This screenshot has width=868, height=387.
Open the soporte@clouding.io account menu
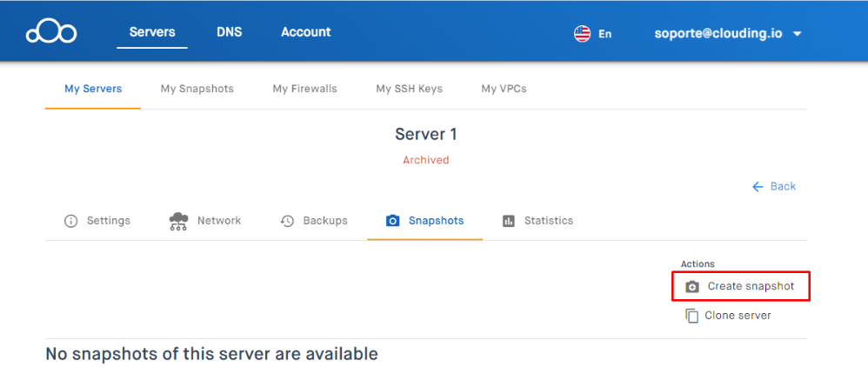pyautogui.click(x=718, y=33)
